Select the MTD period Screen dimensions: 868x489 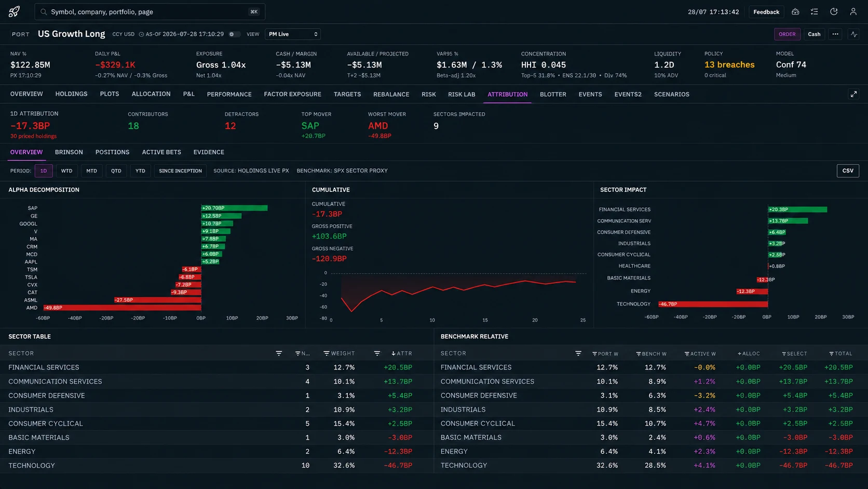pyautogui.click(x=92, y=171)
